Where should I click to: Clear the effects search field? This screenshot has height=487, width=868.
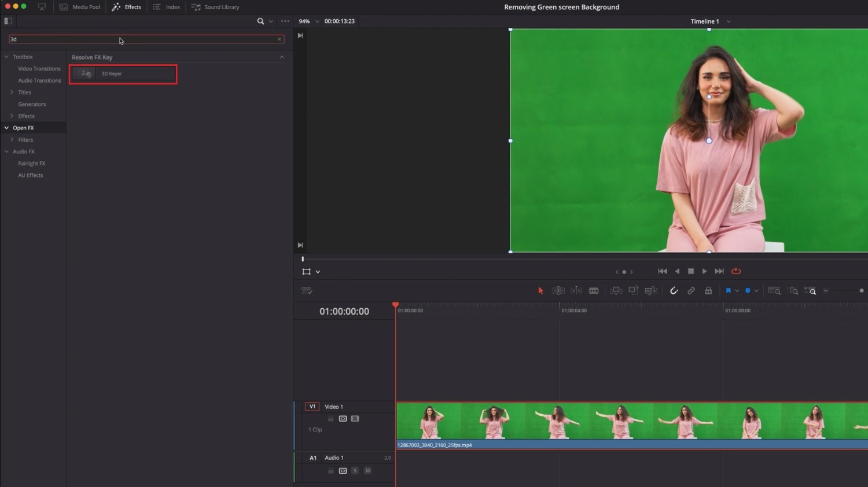point(279,39)
